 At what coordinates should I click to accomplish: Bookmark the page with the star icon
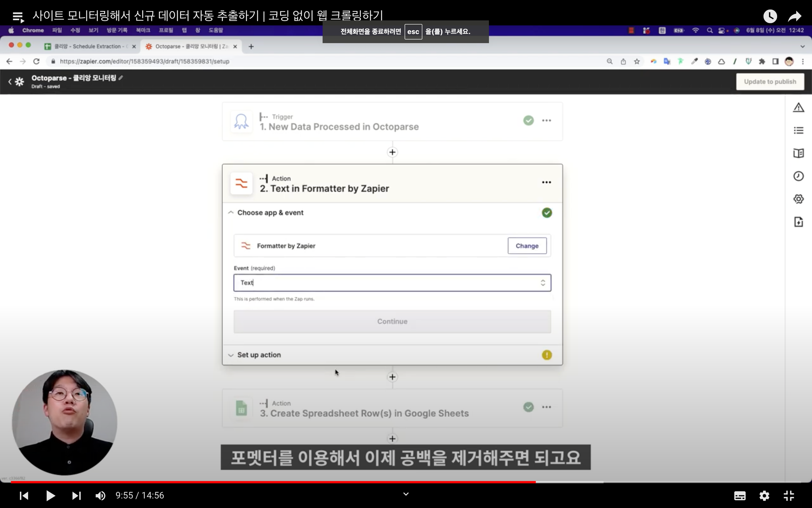click(637, 62)
